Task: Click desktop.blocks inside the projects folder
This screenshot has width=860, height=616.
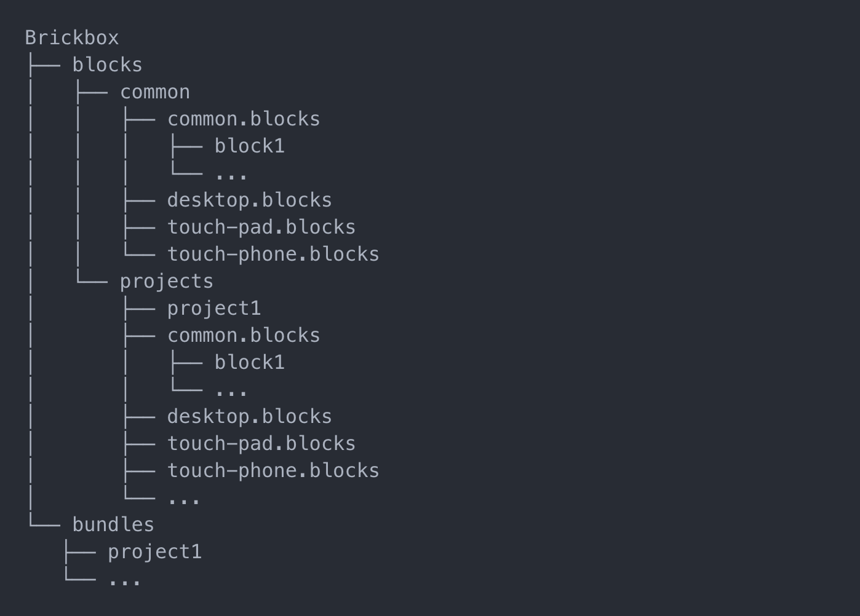Action: (249, 417)
